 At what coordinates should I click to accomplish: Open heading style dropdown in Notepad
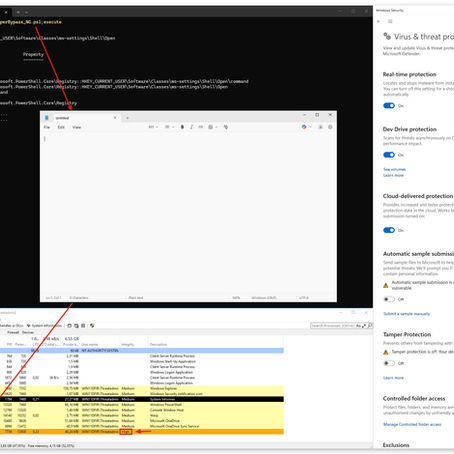(x=153, y=127)
